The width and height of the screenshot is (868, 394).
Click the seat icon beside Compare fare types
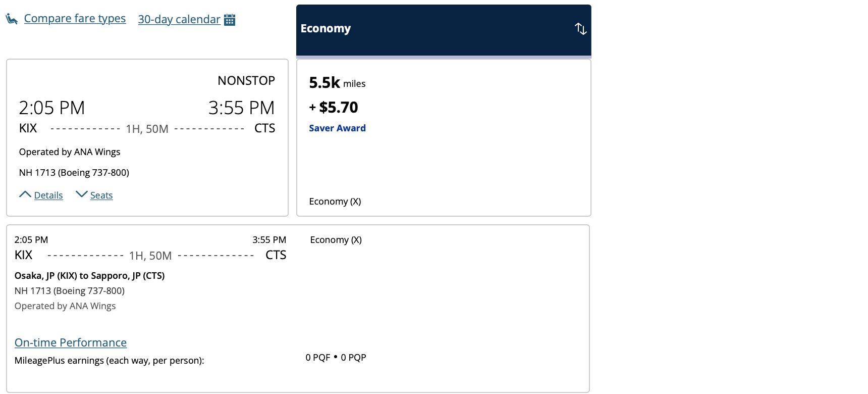[12, 19]
